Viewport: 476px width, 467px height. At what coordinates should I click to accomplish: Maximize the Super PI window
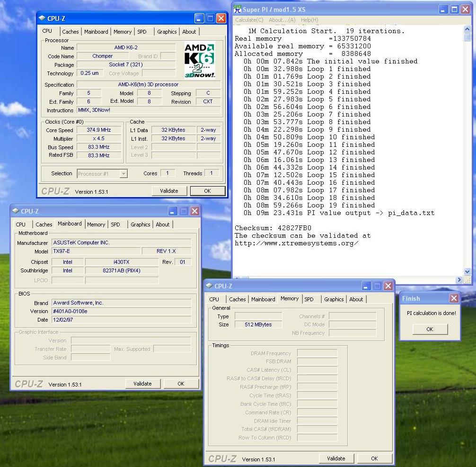454,9
